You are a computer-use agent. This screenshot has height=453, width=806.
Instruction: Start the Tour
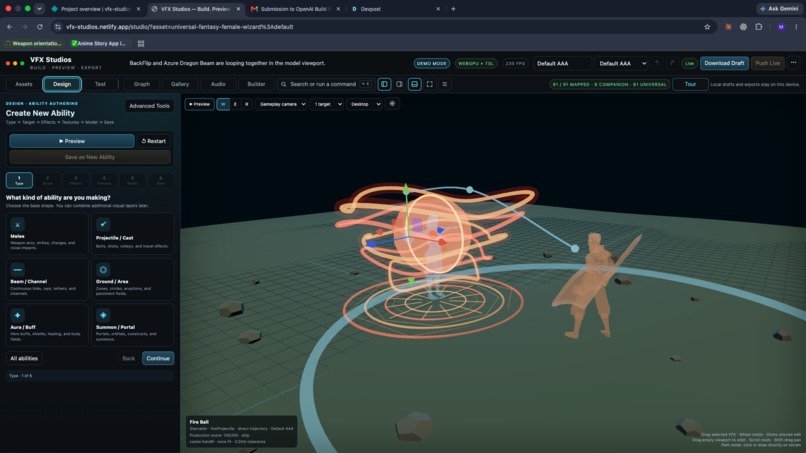(690, 84)
